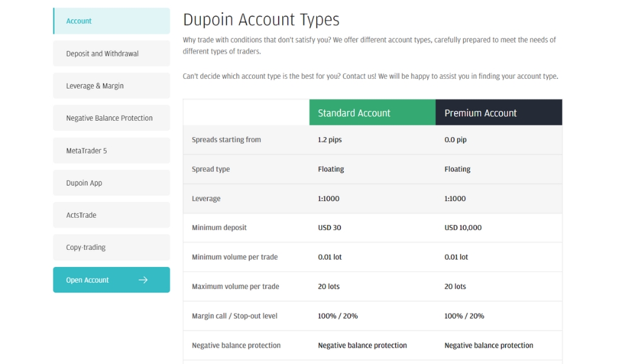The height and width of the screenshot is (364, 619).
Task: Click the USD 30 minimum deposit cell
Action: click(x=330, y=227)
